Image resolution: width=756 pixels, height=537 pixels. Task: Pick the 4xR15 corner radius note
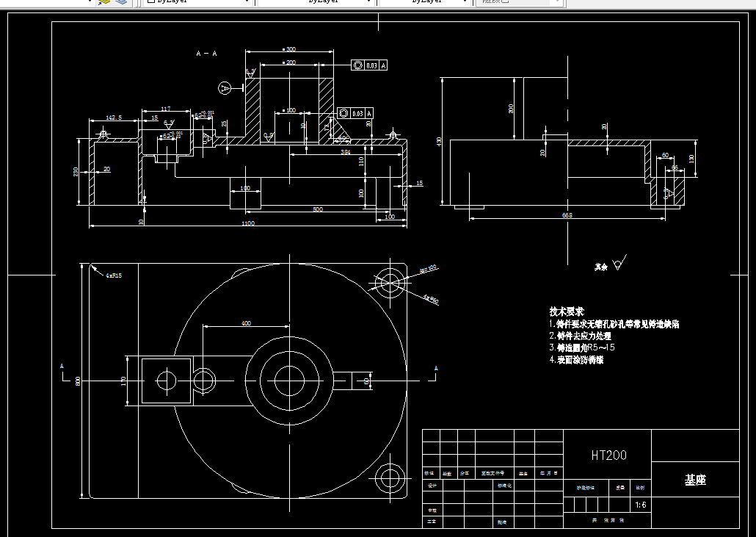pos(114,275)
